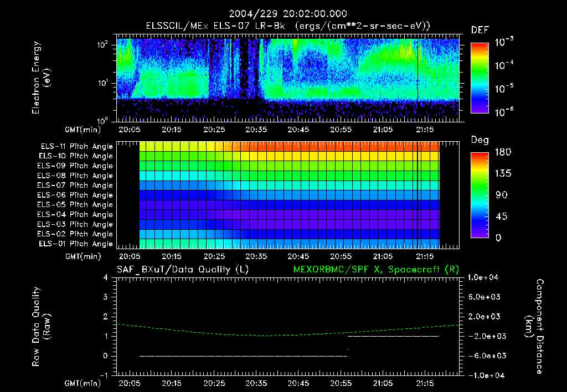Click the 1.0e+04 right axis value

(x=483, y=277)
